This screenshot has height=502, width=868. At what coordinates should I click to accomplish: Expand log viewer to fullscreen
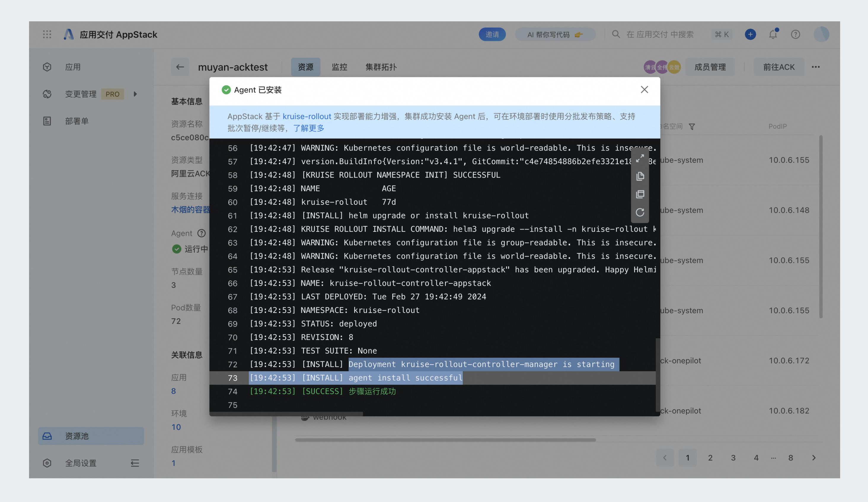640,158
